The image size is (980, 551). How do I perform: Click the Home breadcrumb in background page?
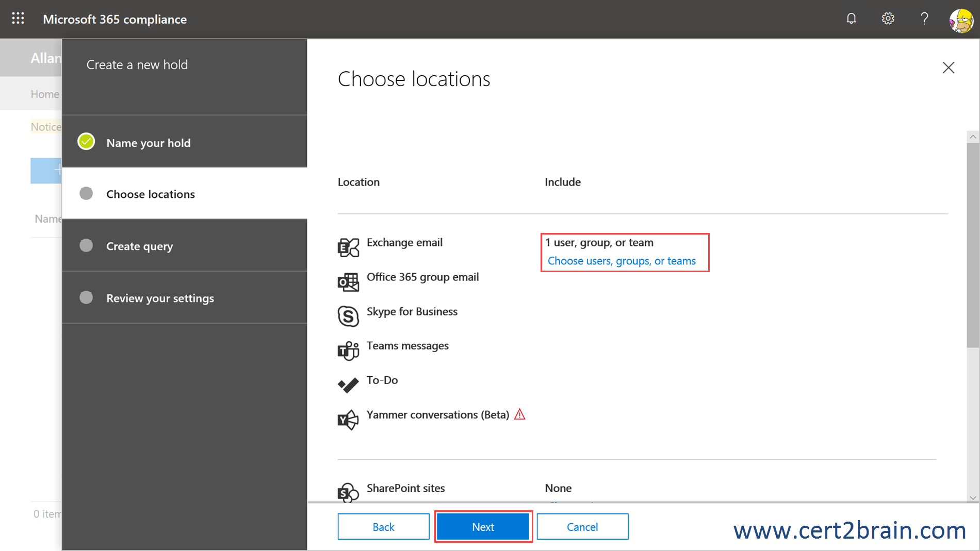pyautogui.click(x=45, y=94)
